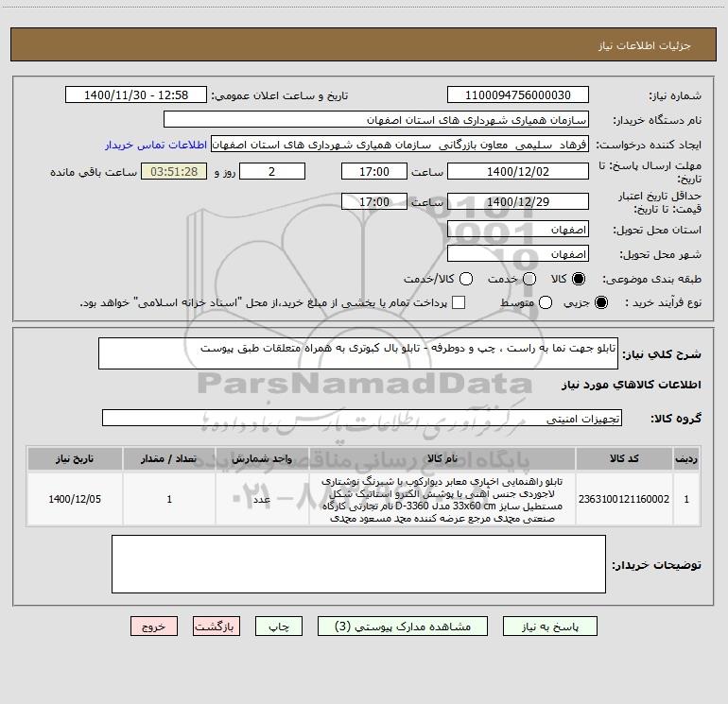Select the جزیی purchase type radio
Image resolution: width=728 pixels, height=704 pixels.
(600, 302)
